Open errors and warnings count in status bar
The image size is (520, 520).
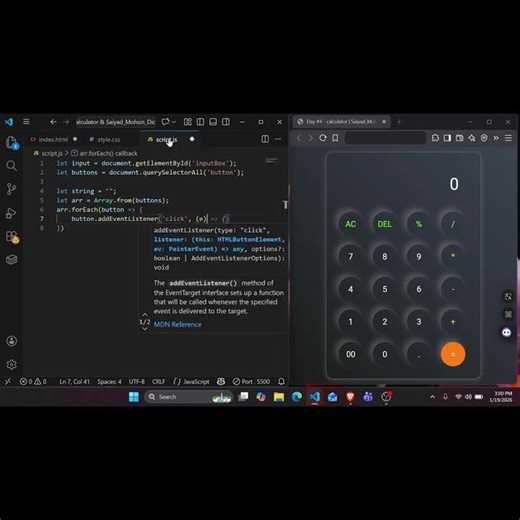[x=33, y=381]
